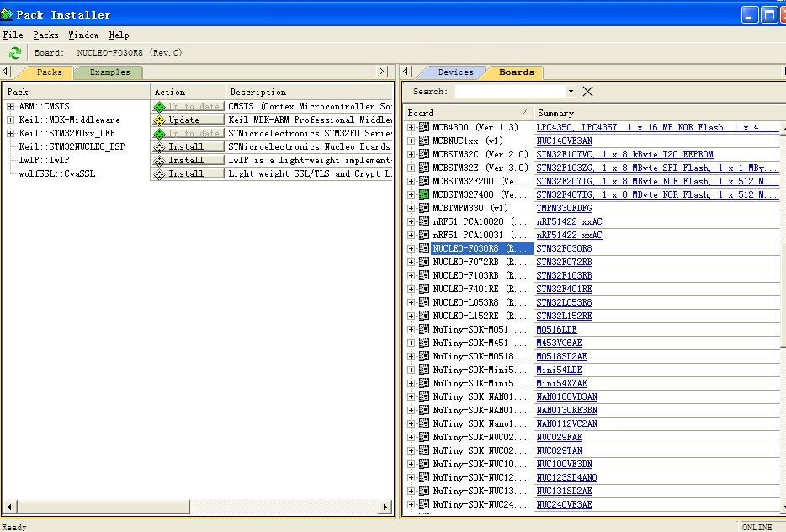
Task: Click the Packs pane scroll left arrow
Action: [x=9, y=507]
